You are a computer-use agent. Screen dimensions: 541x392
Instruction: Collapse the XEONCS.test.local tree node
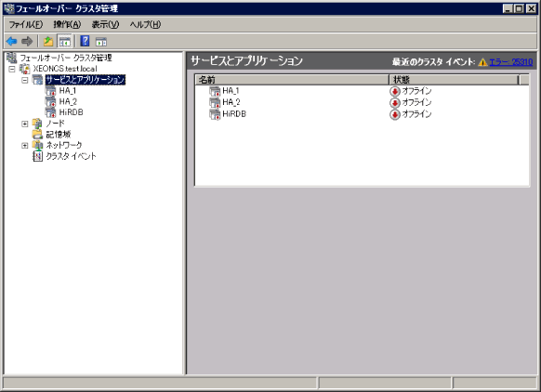(x=12, y=69)
